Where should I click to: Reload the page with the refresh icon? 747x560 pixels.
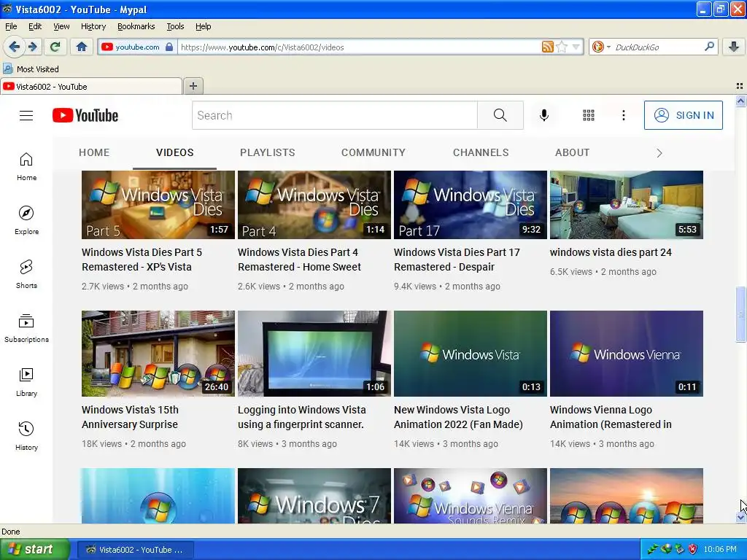pyautogui.click(x=55, y=47)
